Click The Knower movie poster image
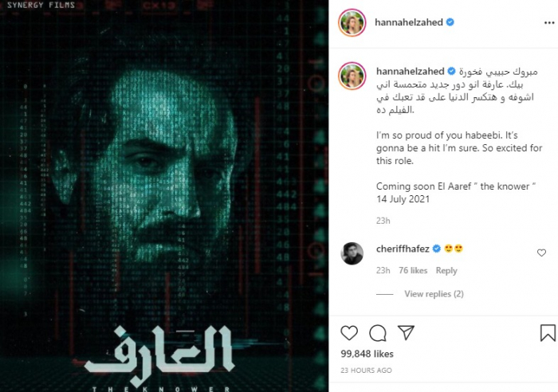 pos(164,196)
